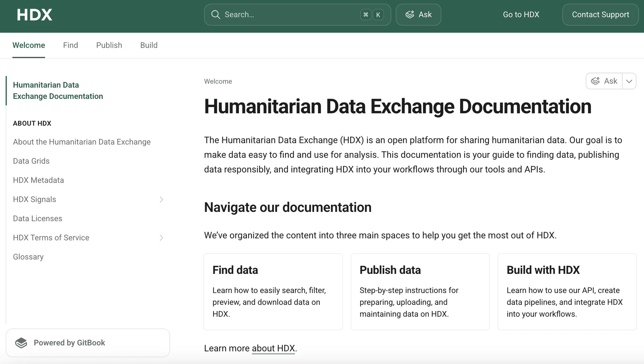Click the Search input field
The height and width of the screenshot is (364, 644).
[x=297, y=14]
